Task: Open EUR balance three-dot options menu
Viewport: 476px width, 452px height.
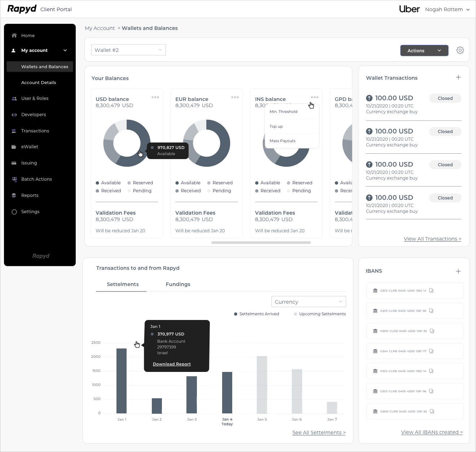Action: 235,97
